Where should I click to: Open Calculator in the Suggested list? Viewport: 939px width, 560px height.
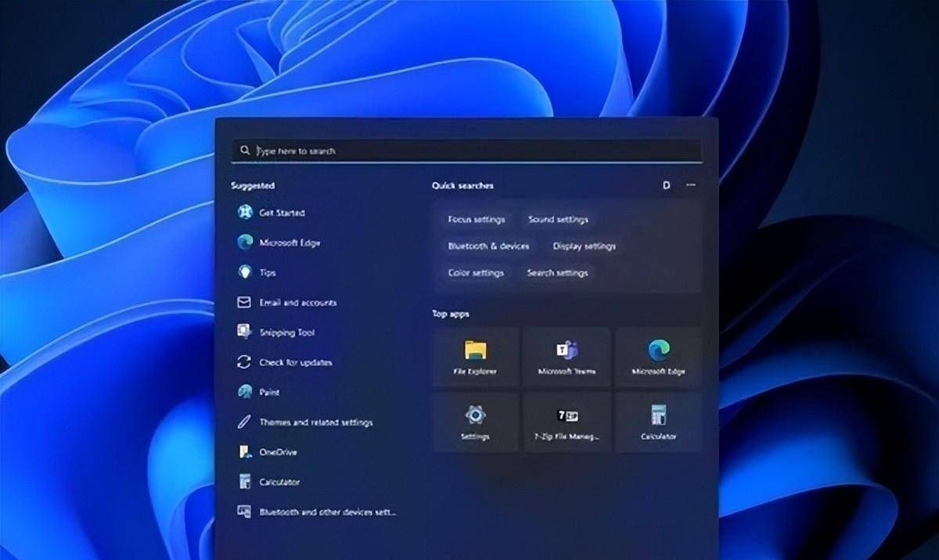pyautogui.click(x=268, y=482)
